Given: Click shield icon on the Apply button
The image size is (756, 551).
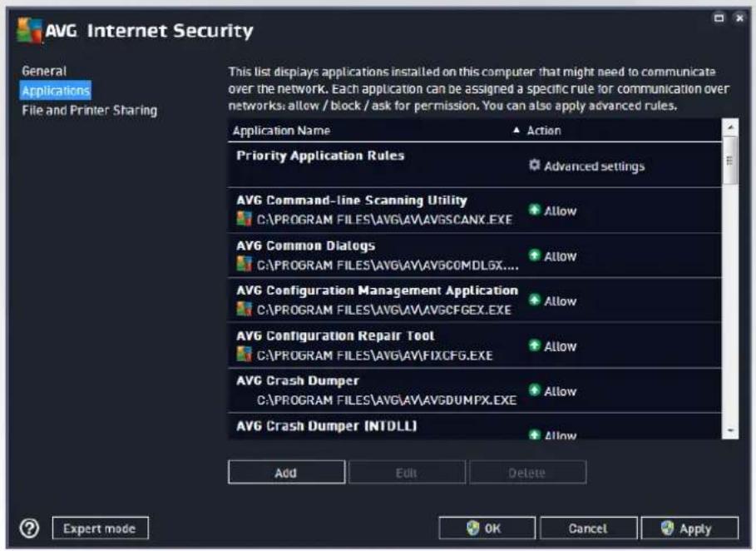Looking at the screenshot, I should 667,528.
